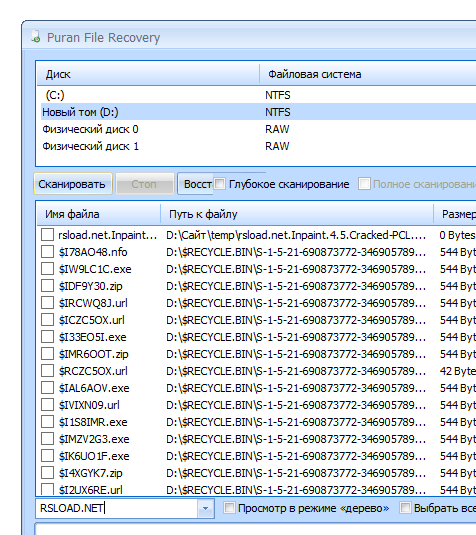This screenshot has height=535, width=476.
Task: Click the Puran File Recovery title icon
Action: [36, 37]
